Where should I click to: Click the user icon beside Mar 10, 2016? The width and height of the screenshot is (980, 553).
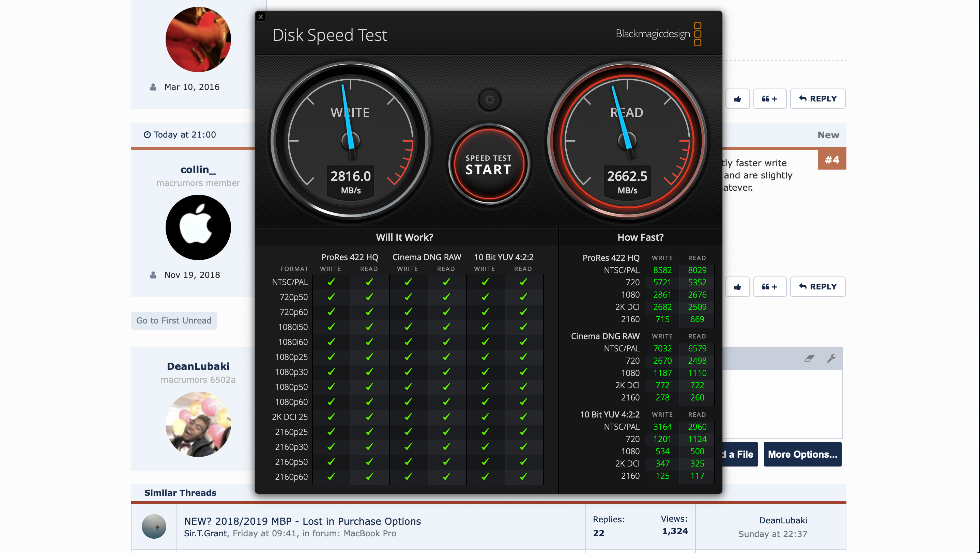coord(153,87)
